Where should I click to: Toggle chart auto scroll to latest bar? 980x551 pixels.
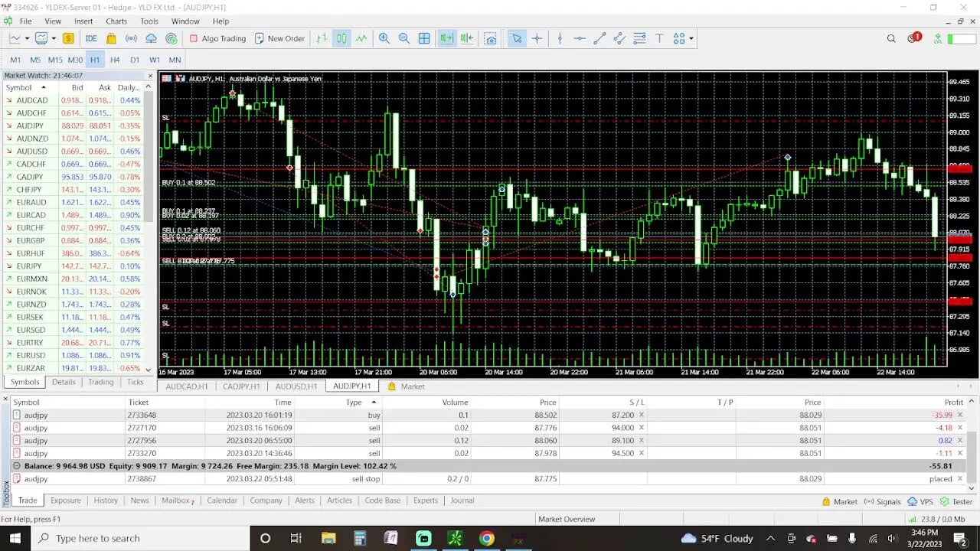click(x=447, y=38)
